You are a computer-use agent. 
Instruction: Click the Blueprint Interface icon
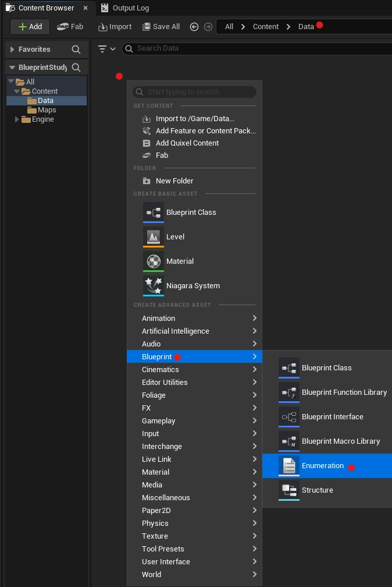(288, 417)
